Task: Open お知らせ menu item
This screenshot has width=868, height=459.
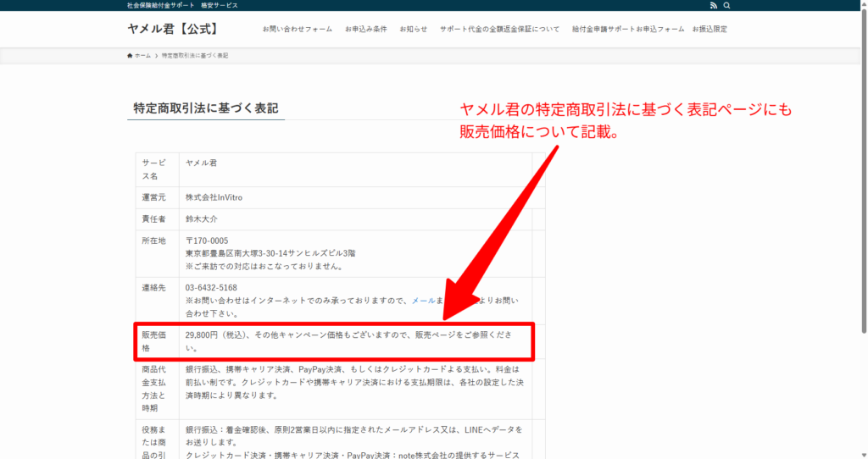Action: [x=414, y=30]
